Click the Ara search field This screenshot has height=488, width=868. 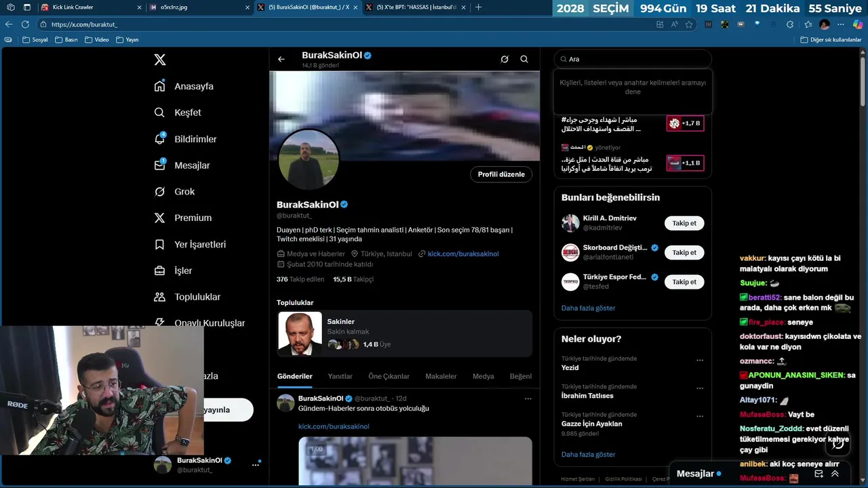[633, 59]
